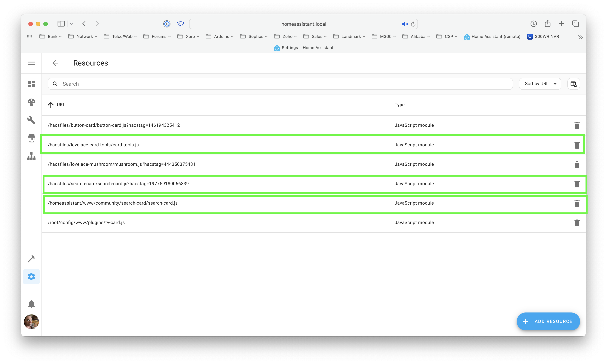Image resolution: width=607 pixels, height=364 pixels.
Task: Click the mushroom sidebar icon
Action: (31, 102)
